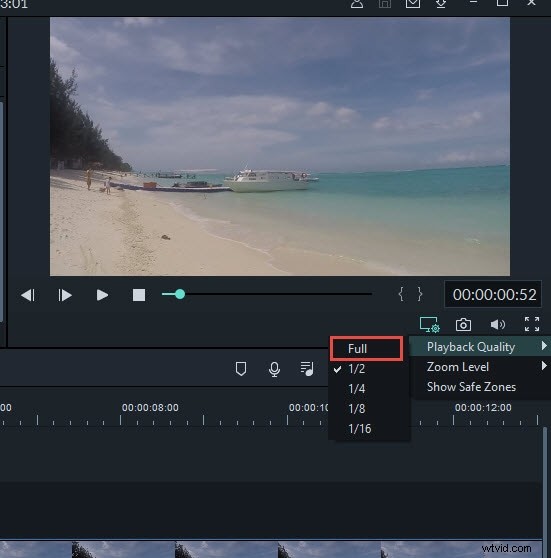The height and width of the screenshot is (558, 551).
Task: Step back one frame in preview
Action: (28, 295)
